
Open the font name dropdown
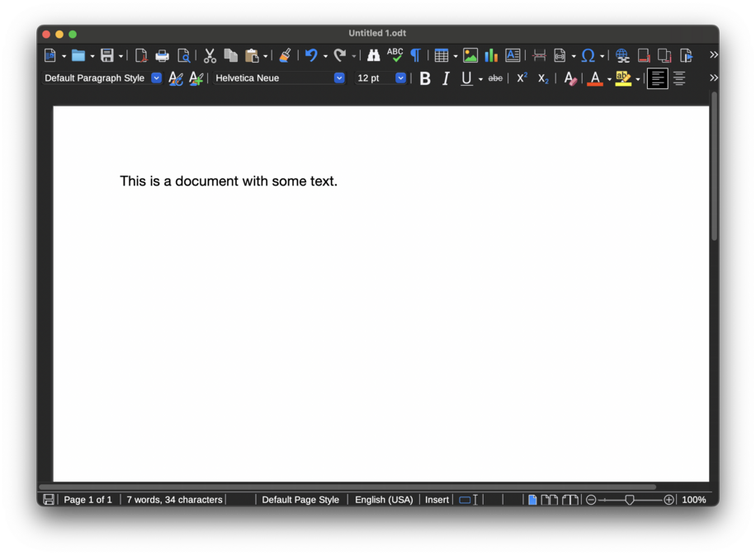(338, 78)
